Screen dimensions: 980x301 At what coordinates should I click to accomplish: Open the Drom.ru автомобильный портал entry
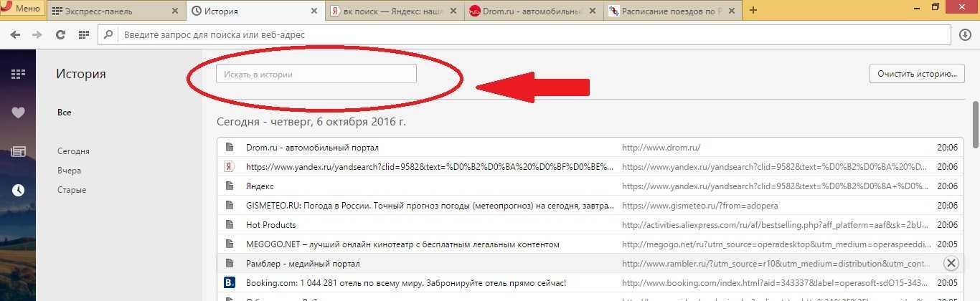pos(312,147)
